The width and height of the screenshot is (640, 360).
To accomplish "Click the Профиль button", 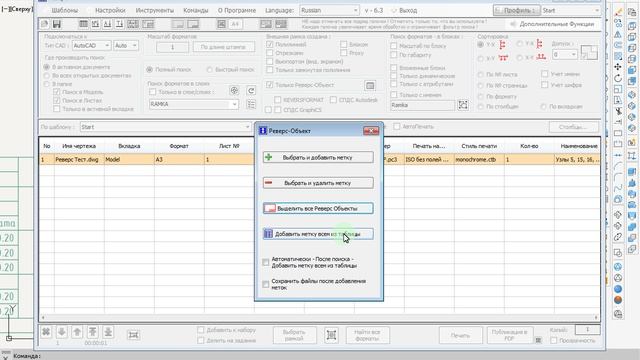I will pyautogui.click(x=516, y=10).
